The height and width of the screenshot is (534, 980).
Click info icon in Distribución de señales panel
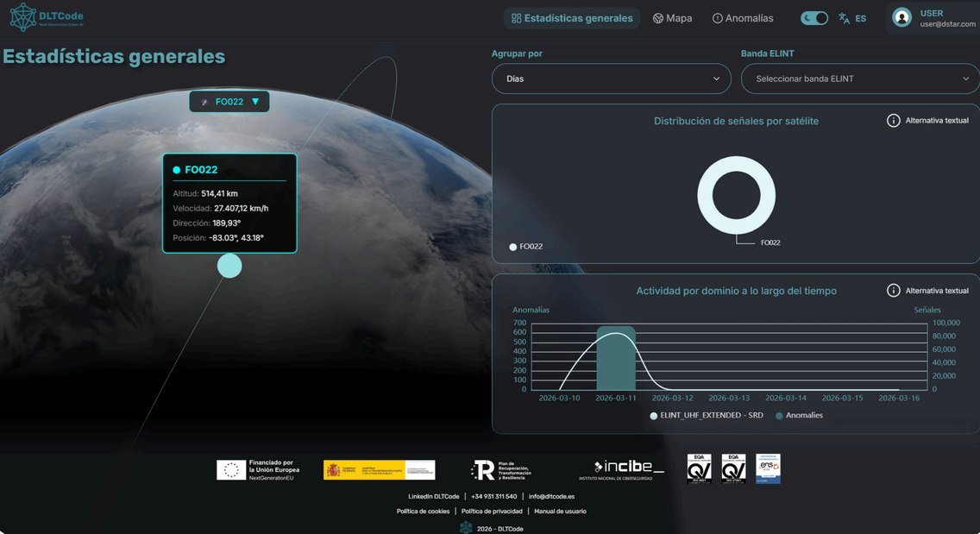click(x=894, y=121)
